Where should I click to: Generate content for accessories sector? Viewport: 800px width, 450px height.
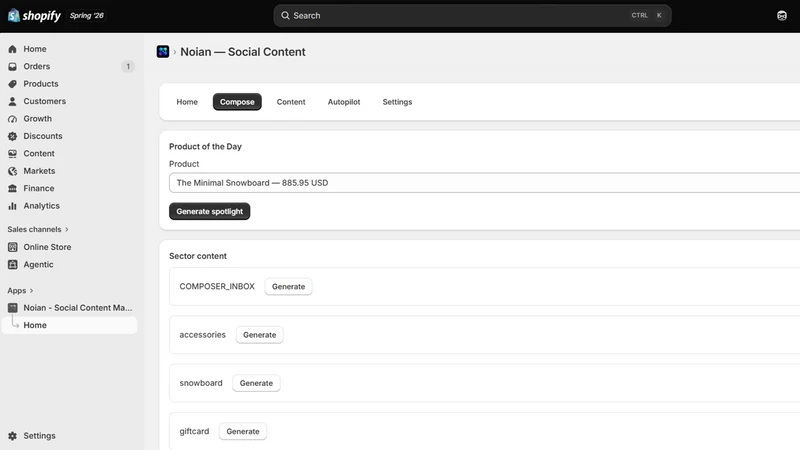pos(259,335)
